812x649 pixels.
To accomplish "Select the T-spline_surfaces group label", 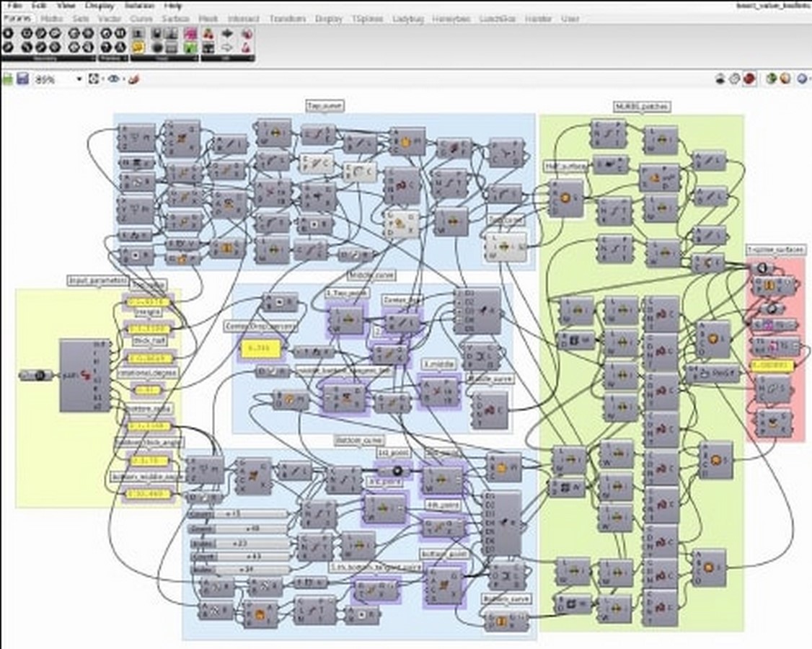I will tap(776, 250).
